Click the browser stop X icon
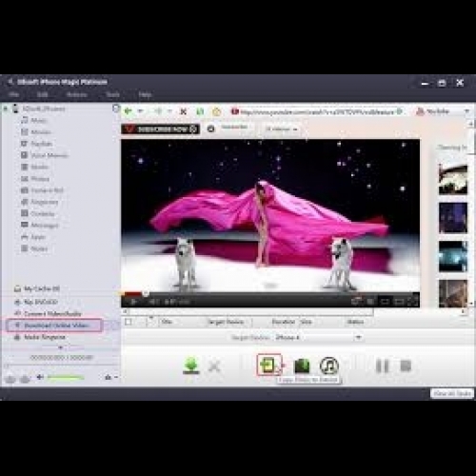The image size is (476, 476). coord(183,111)
